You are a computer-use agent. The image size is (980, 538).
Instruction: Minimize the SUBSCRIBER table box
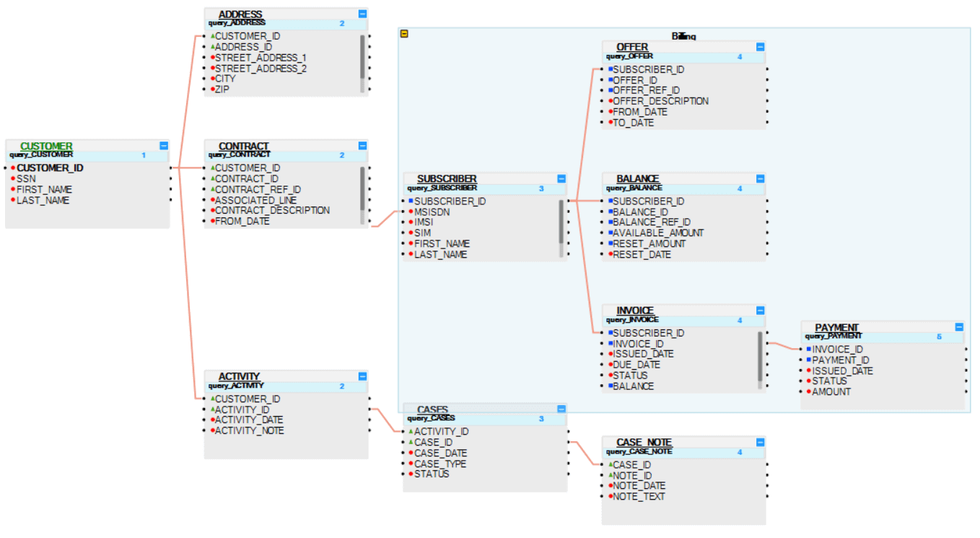[x=561, y=178]
